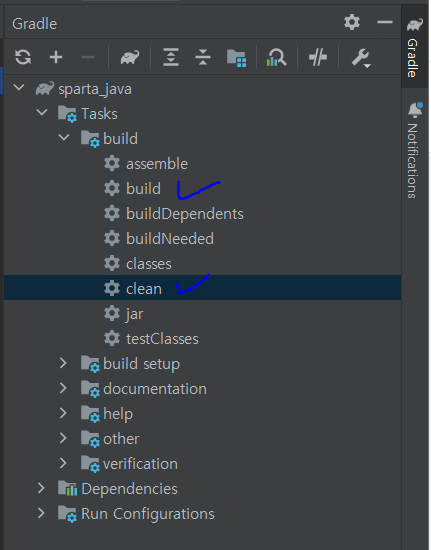431x550 pixels.
Task: Click the build setup label
Action: 141,364
